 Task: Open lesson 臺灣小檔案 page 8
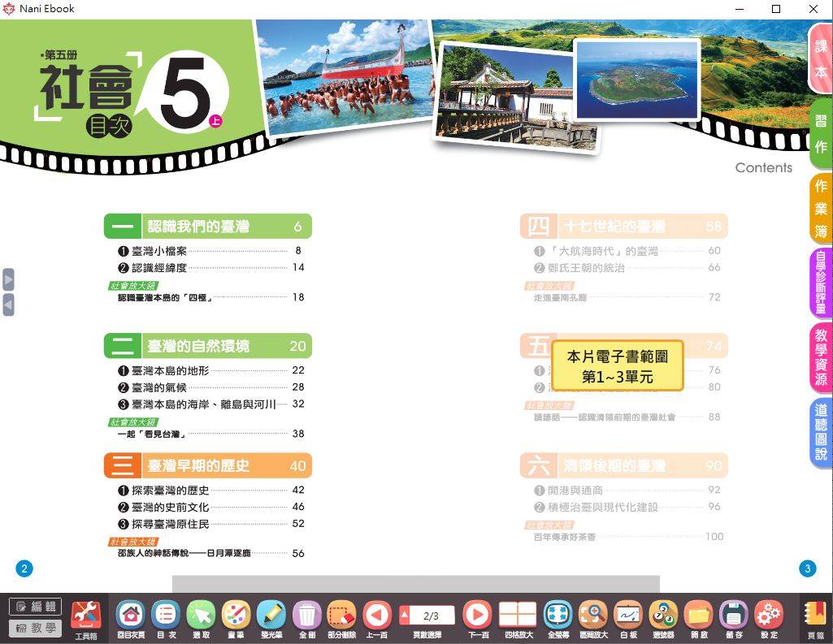pyautogui.click(x=210, y=251)
